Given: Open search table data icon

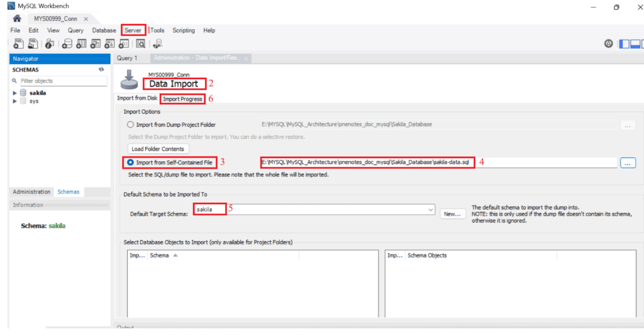Looking at the screenshot, I should click(x=140, y=43).
